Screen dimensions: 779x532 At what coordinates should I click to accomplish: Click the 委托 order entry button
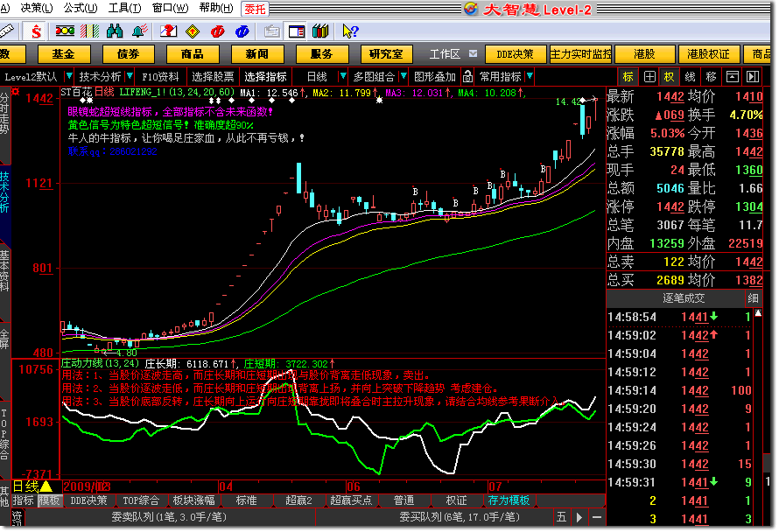click(x=255, y=9)
